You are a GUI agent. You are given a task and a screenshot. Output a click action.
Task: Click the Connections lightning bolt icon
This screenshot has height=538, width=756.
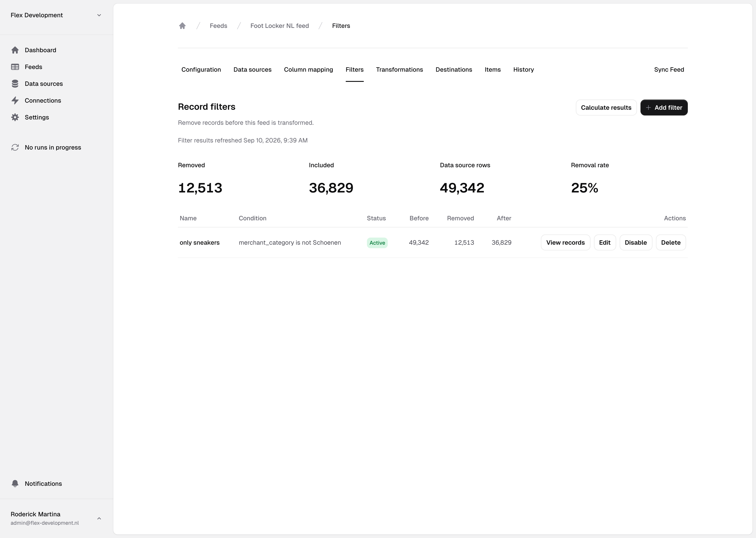(x=15, y=100)
